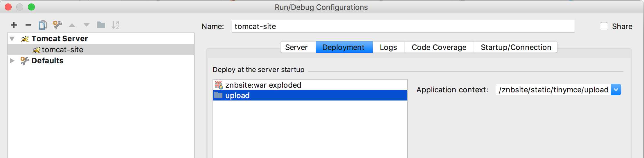Select tomcat-site in configuration tree
This screenshot has height=158, width=644.
(101, 50)
